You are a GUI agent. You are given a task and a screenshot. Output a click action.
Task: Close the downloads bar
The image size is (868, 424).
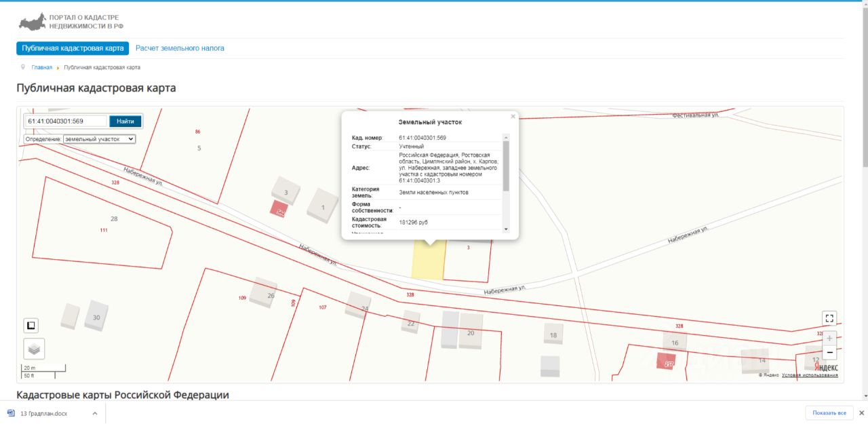coord(861,413)
